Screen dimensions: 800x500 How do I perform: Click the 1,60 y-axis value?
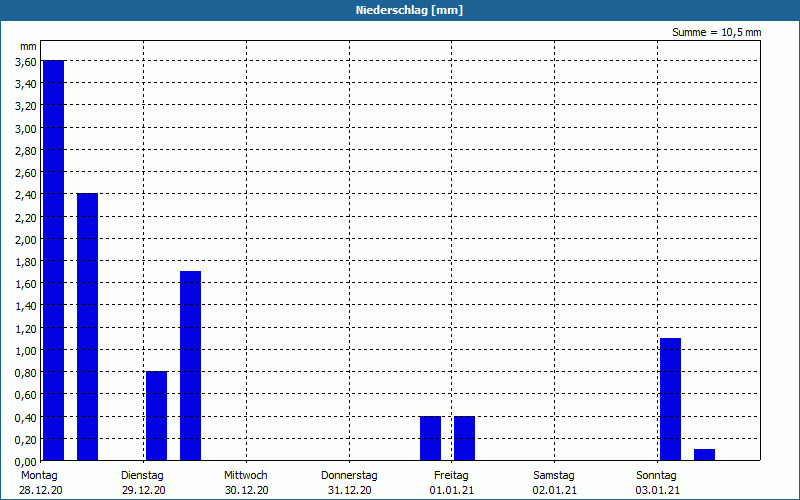26,284
